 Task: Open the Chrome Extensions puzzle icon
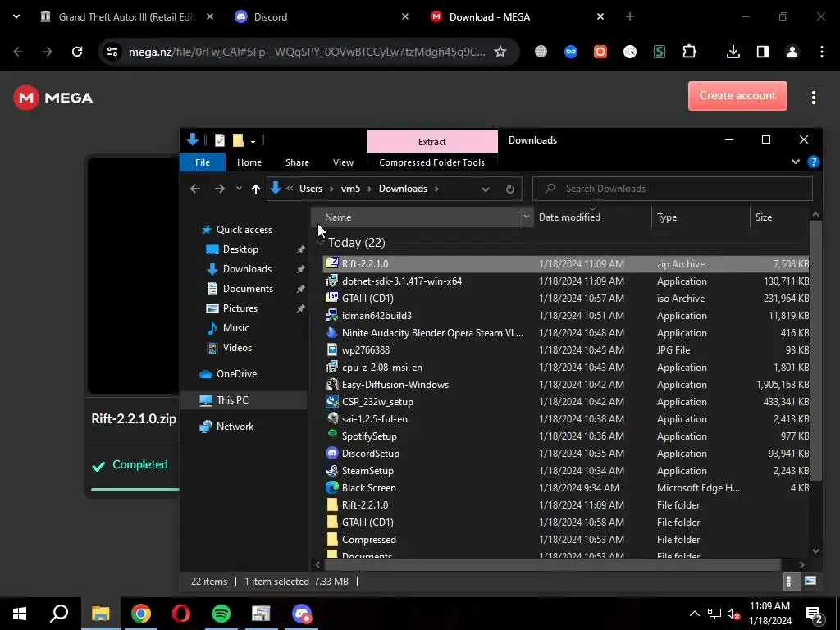tap(689, 52)
